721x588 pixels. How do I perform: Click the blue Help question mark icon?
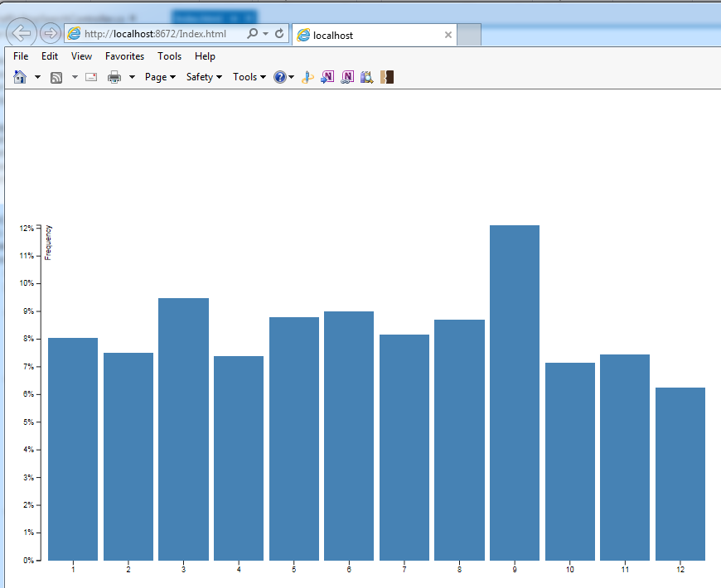click(x=280, y=77)
